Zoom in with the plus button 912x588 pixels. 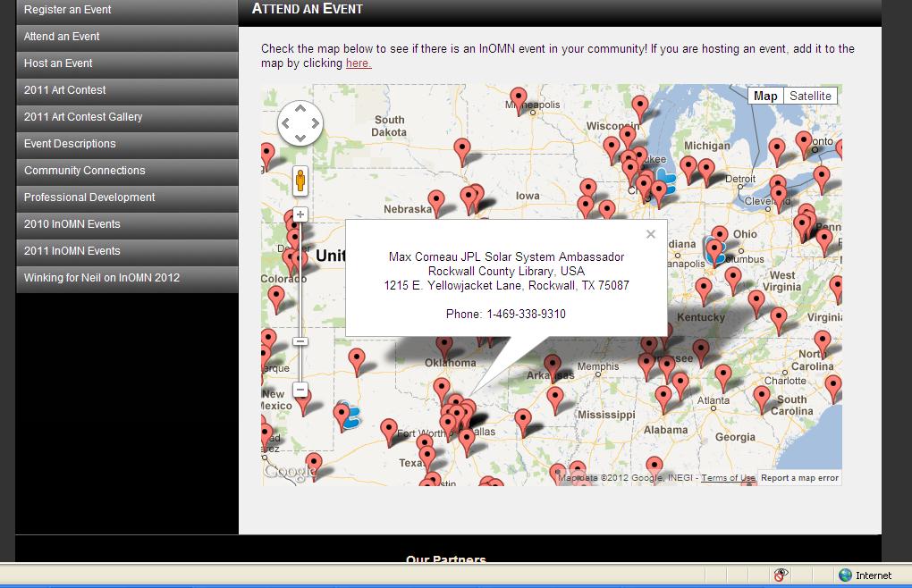pos(300,214)
